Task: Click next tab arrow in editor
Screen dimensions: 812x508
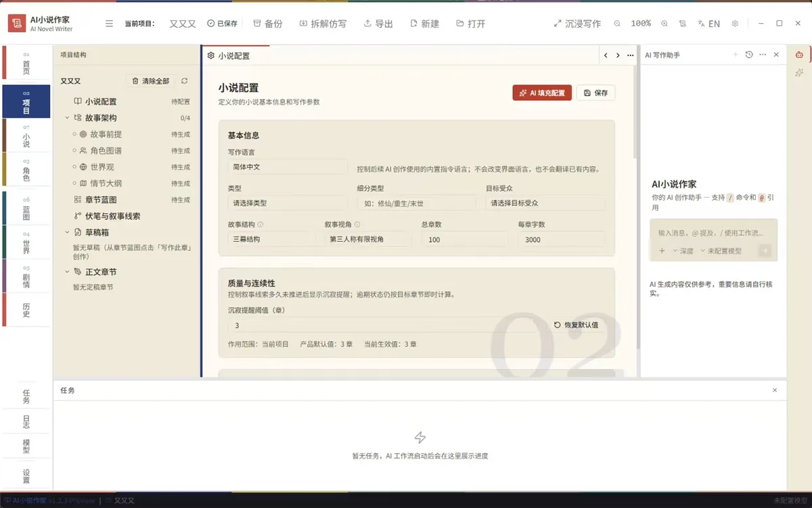Action: pyautogui.click(x=618, y=56)
